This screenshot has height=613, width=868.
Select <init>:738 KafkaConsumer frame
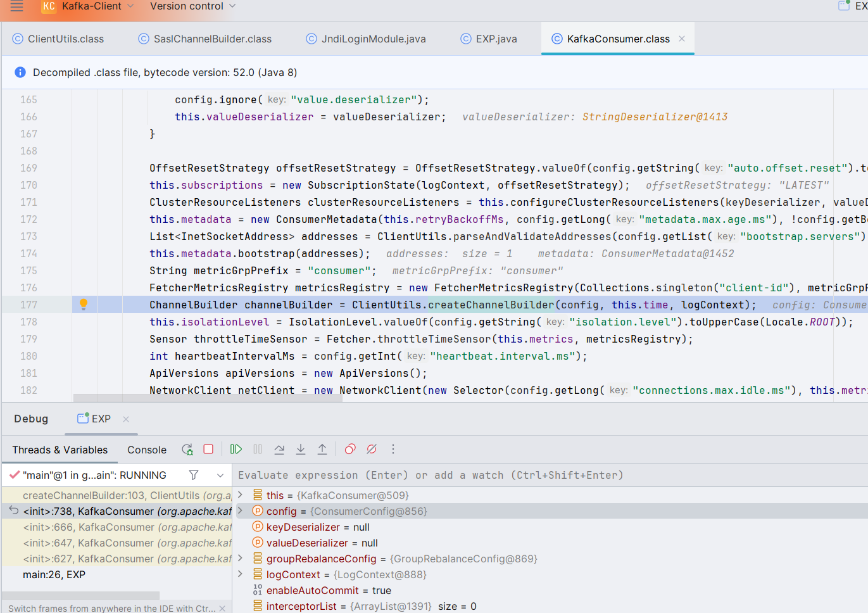pos(117,511)
